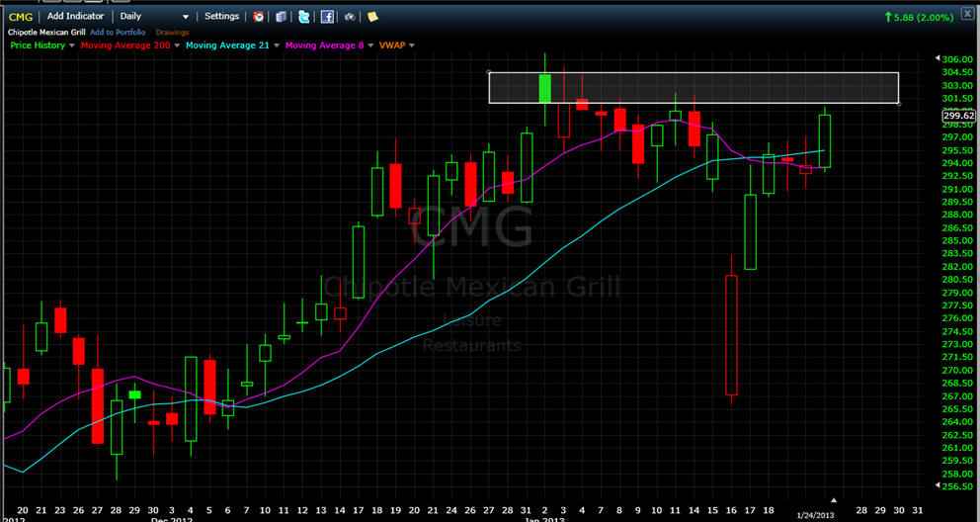Click the alarm clock alert icon
This screenshot has height=522, width=980.
[259, 17]
